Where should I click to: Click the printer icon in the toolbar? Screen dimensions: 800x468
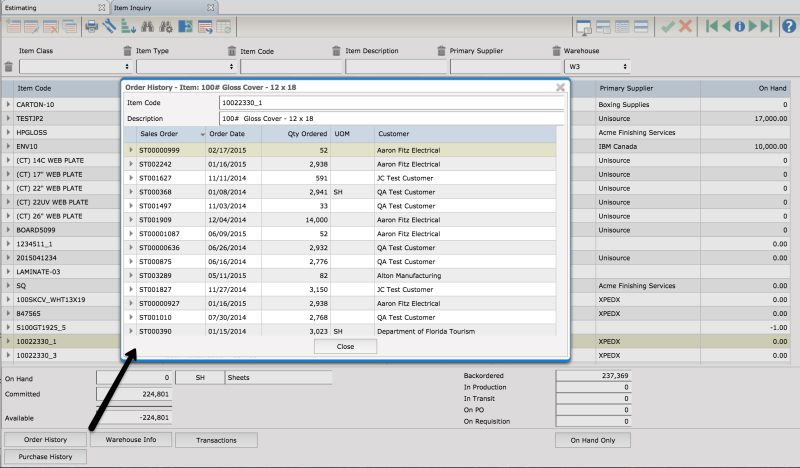[92, 26]
